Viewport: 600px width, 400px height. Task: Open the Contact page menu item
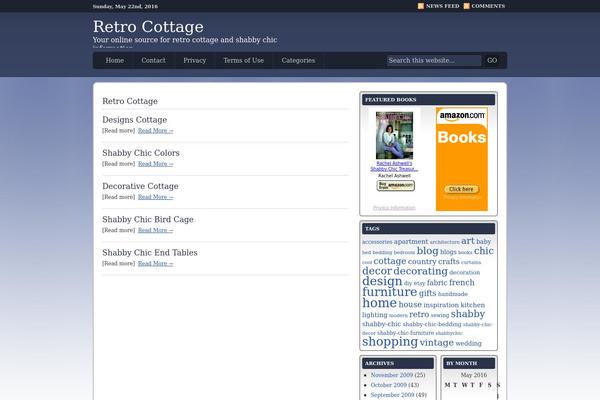point(153,60)
